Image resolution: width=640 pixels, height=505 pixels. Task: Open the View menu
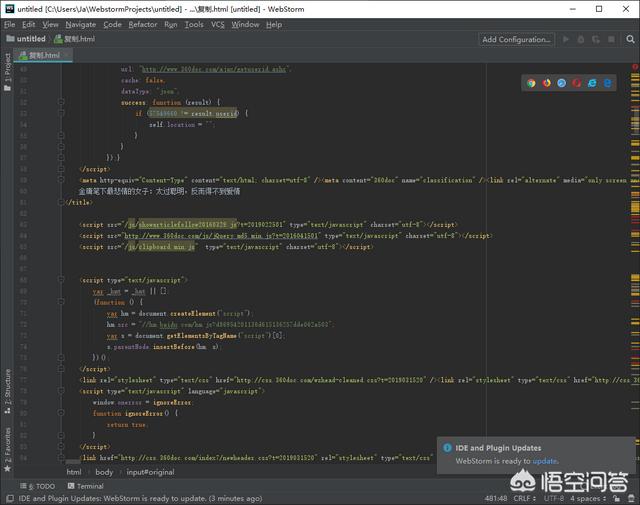50,24
